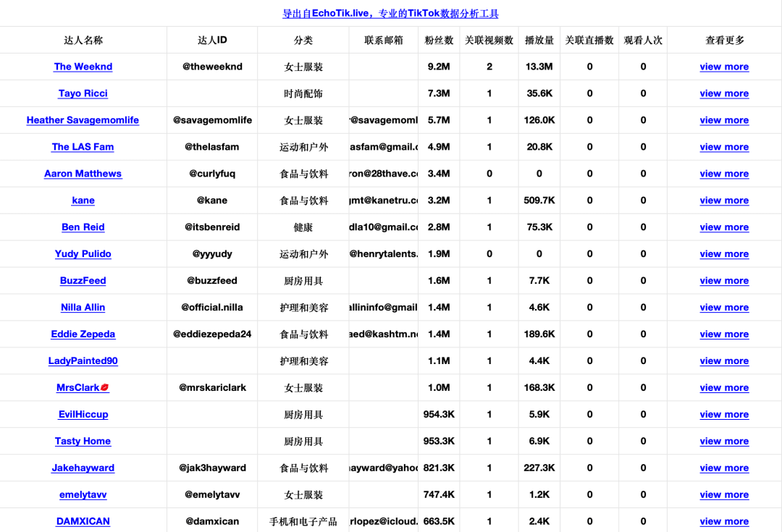Click view more for Tayo Ricci row

[x=724, y=93]
